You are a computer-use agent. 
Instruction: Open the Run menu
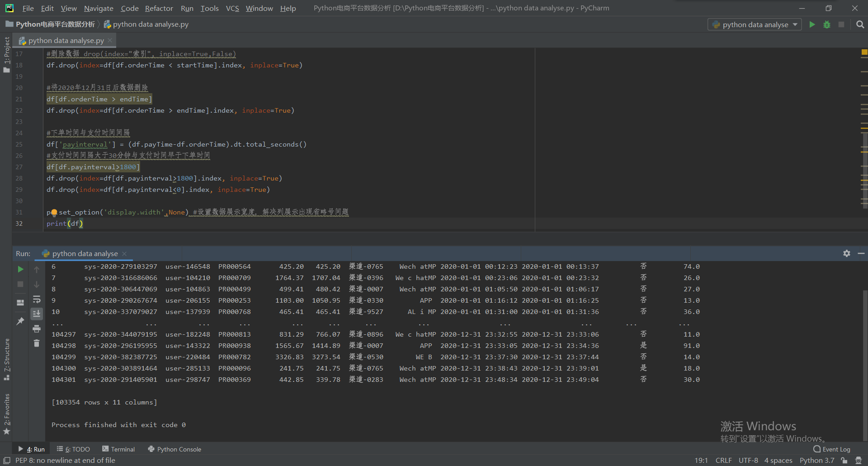[x=187, y=8]
